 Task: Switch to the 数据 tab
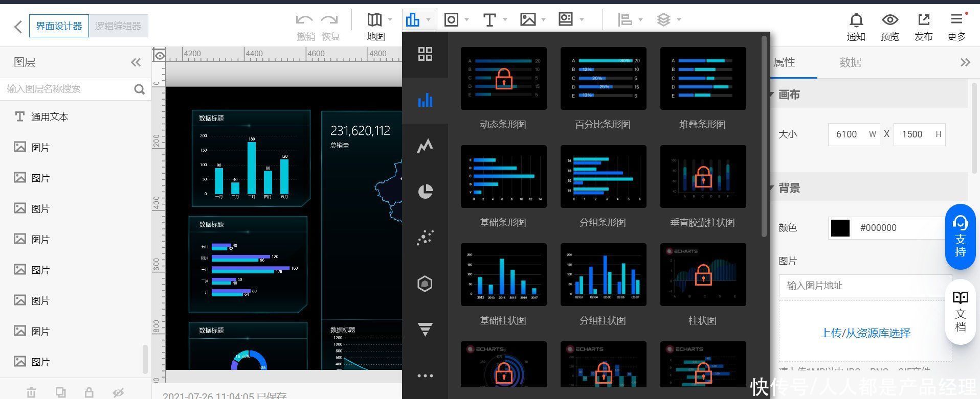click(850, 62)
